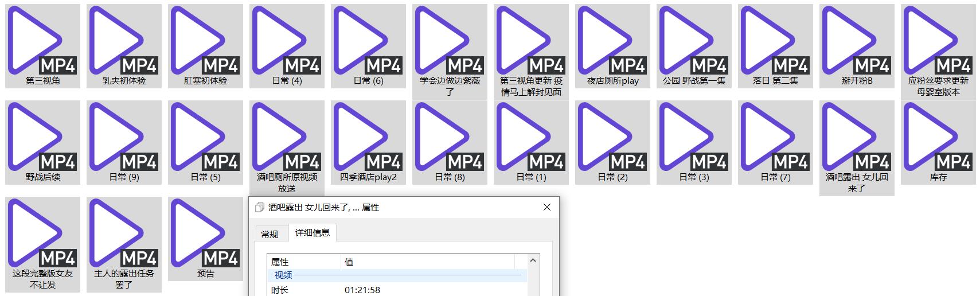The height and width of the screenshot is (296, 980).
Task: Select the video file 日常 (9)
Action: pos(124,142)
